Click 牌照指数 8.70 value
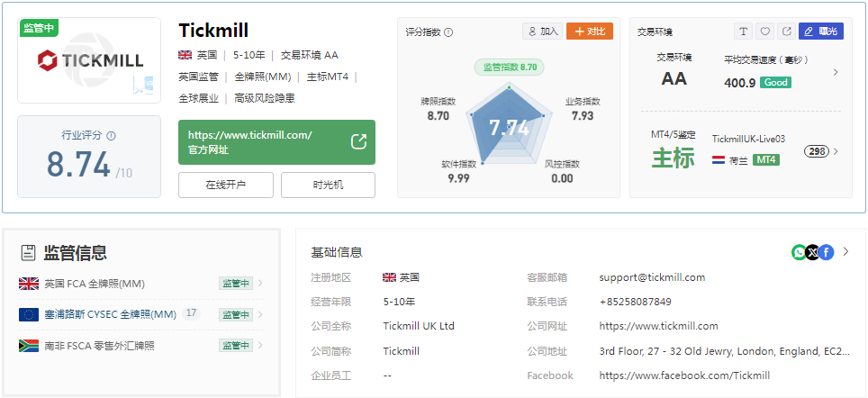Image resolution: width=868 pixels, height=398 pixels. tap(439, 116)
